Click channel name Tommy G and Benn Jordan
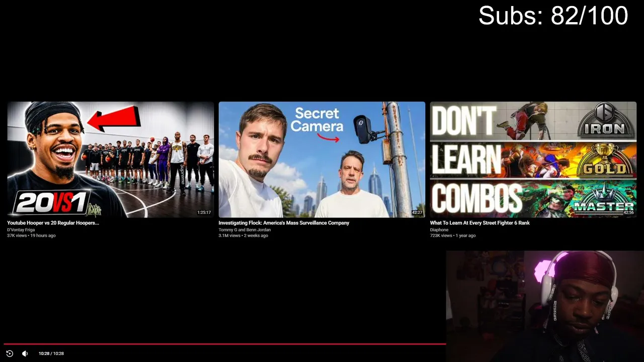644x362 pixels. coord(245,230)
